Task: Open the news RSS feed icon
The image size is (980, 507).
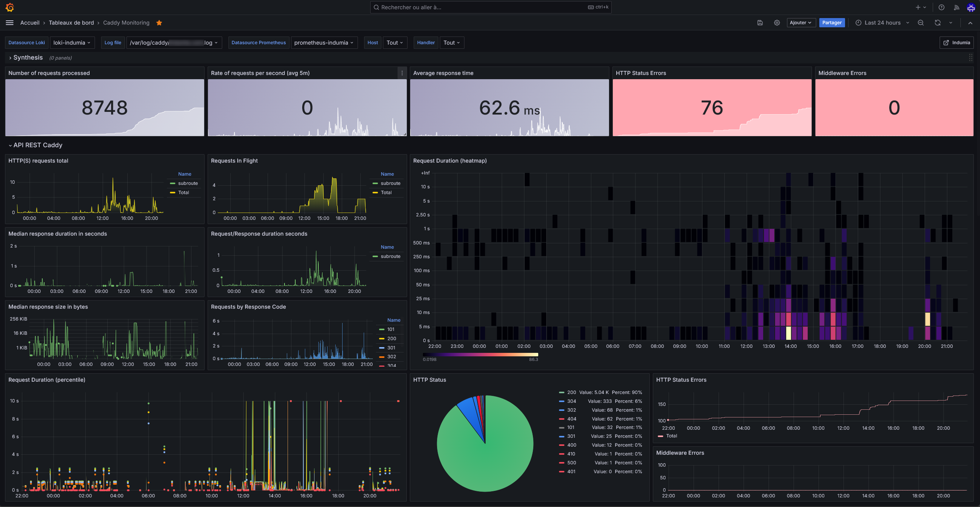Action: tap(957, 7)
